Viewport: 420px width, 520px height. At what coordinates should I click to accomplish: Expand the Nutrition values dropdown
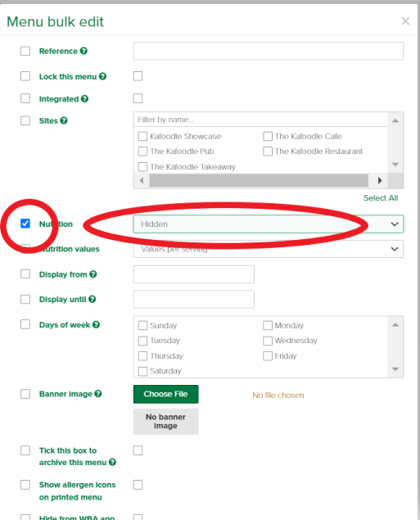(269, 249)
